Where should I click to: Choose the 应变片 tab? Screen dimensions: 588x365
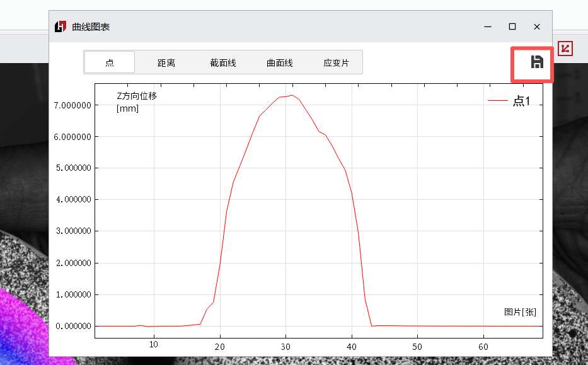(x=336, y=62)
